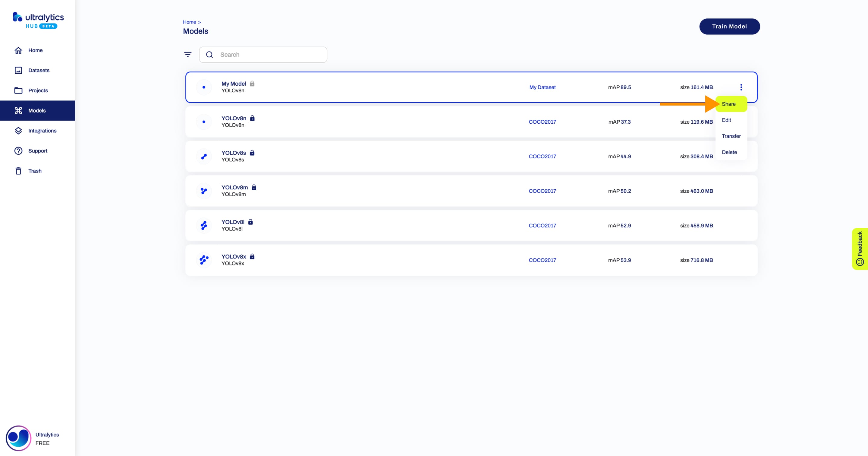
Task: Click the Models sidebar icon
Action: pyautogui.click(x=18, y=110)
